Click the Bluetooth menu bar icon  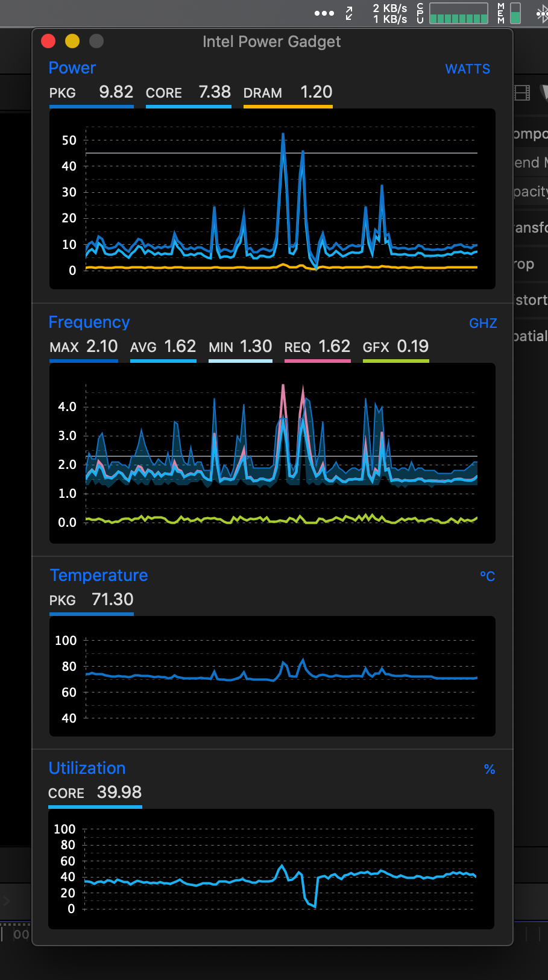click(x=542, y=13)
